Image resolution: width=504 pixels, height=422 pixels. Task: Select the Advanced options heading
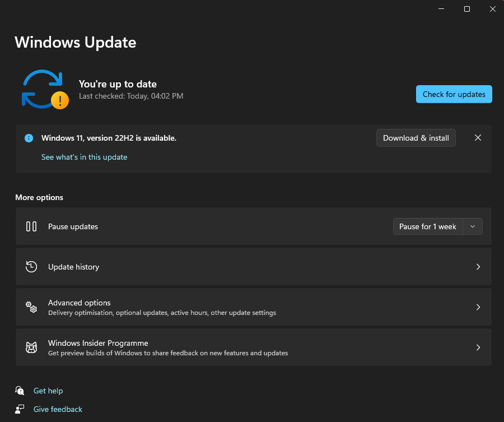click(80, 303)
